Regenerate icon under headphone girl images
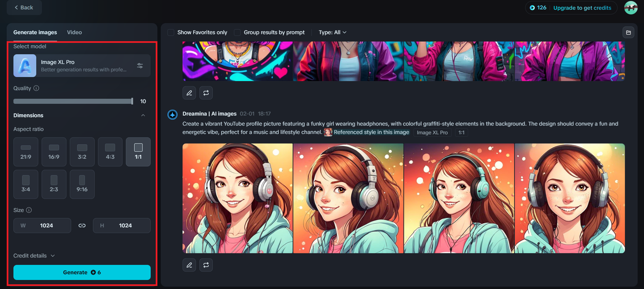Viewport: 644px width, 289px height. coord(206,264)
